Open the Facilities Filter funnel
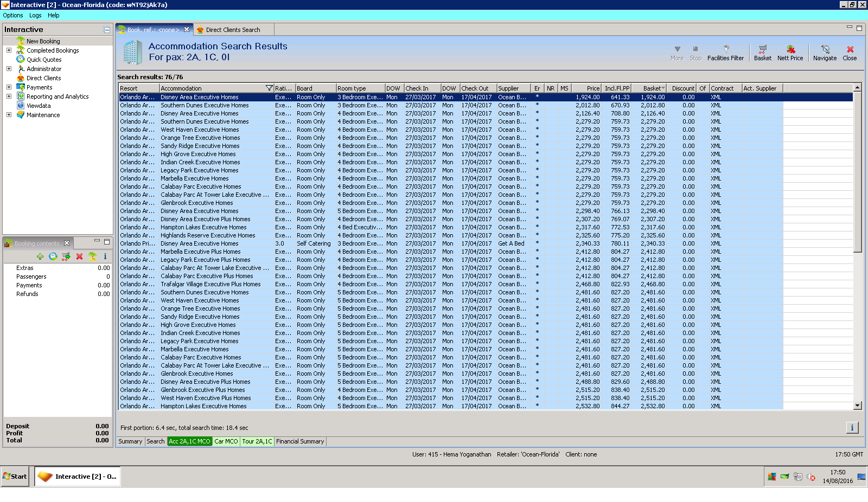Image resolution: width=868 pixels, height=502 pixels. point(725,49)
